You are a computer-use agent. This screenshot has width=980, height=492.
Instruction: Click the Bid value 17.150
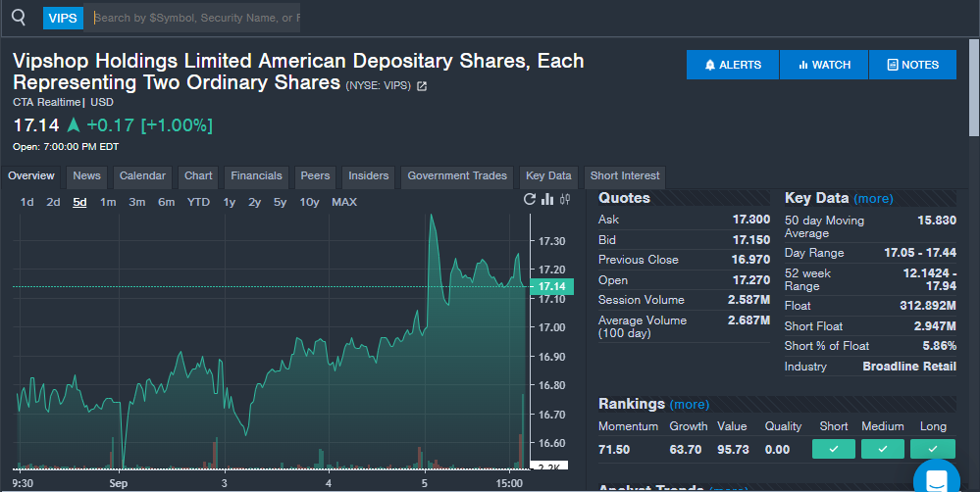pos(751,240)
